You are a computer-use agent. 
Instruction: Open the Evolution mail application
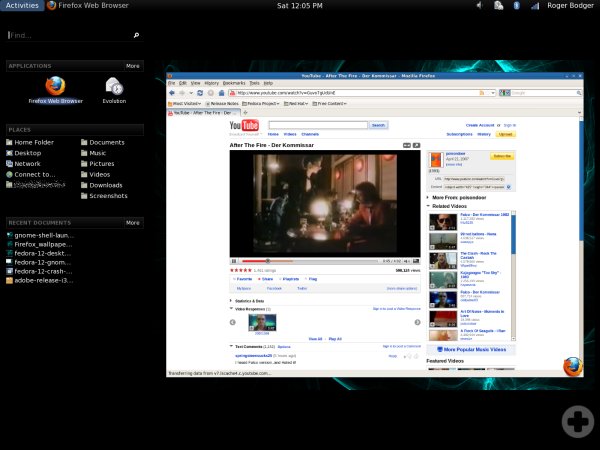[114, 86]
